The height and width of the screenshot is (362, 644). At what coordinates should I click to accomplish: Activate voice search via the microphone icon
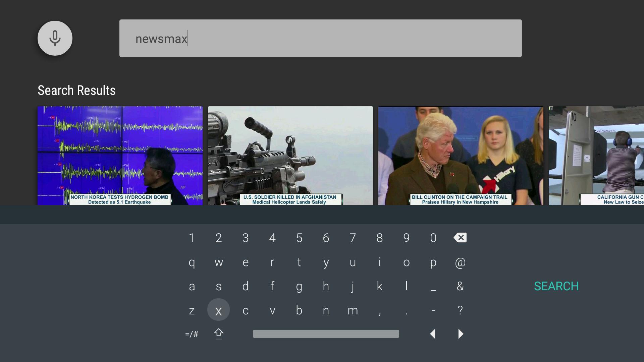[55, 38]
